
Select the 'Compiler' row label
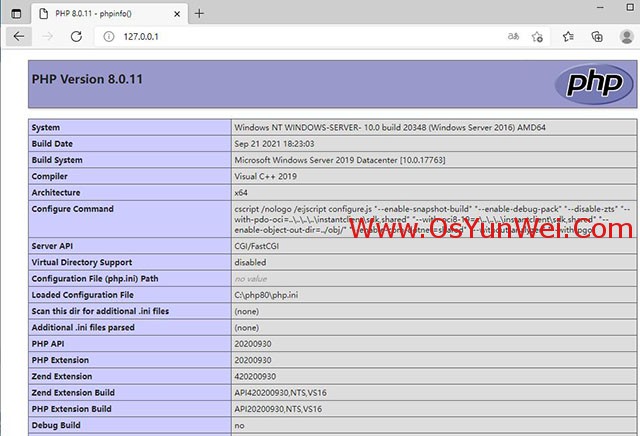pyautogui.click(x=49, y=176)
